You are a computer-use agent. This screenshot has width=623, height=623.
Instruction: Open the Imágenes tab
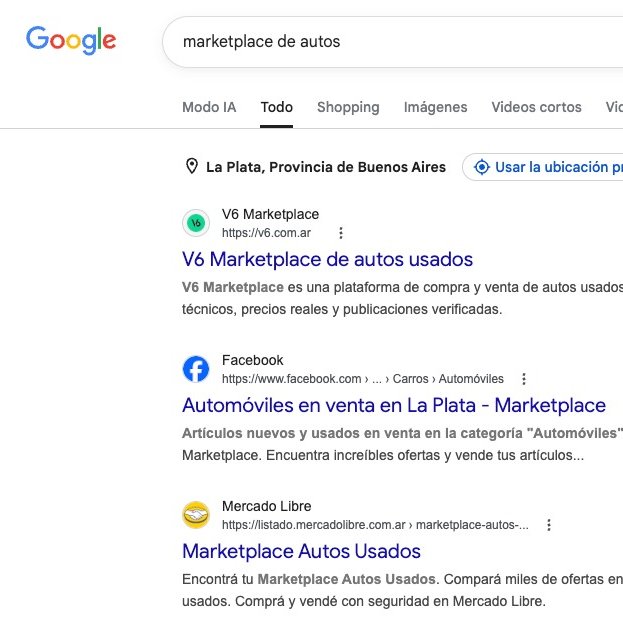[435, 107]
